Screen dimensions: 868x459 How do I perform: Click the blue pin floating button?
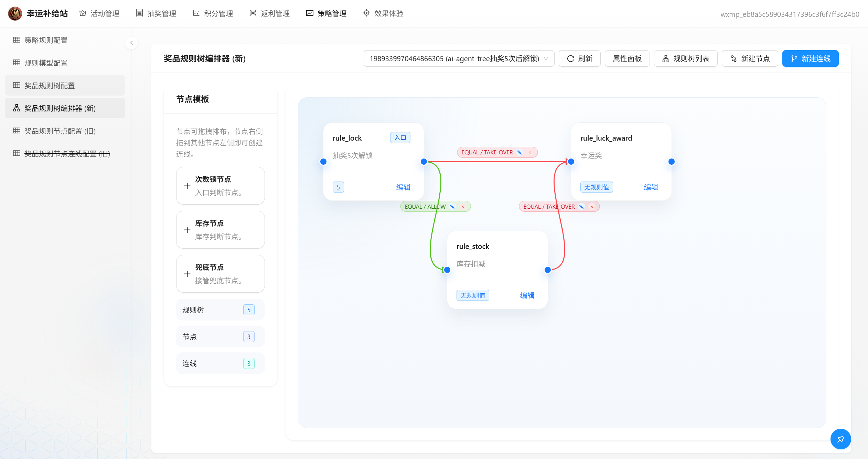coord(840,439)
